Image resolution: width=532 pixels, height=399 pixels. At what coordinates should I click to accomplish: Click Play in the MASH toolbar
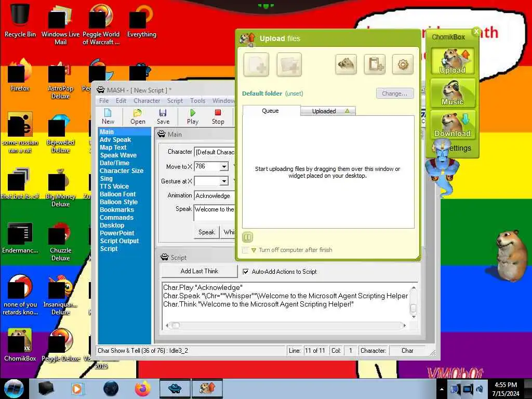click(193, 117)
